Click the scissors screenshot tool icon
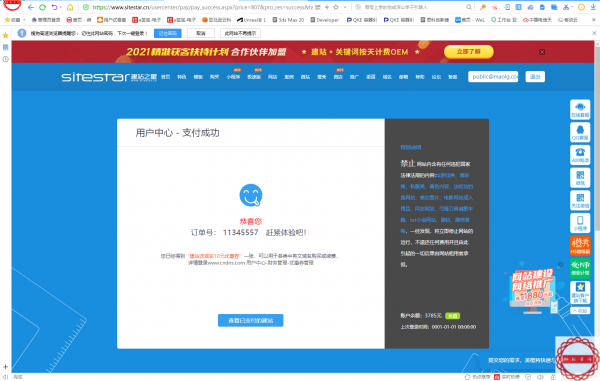Viewport: 600px width, 381px height. pos(566,7)
